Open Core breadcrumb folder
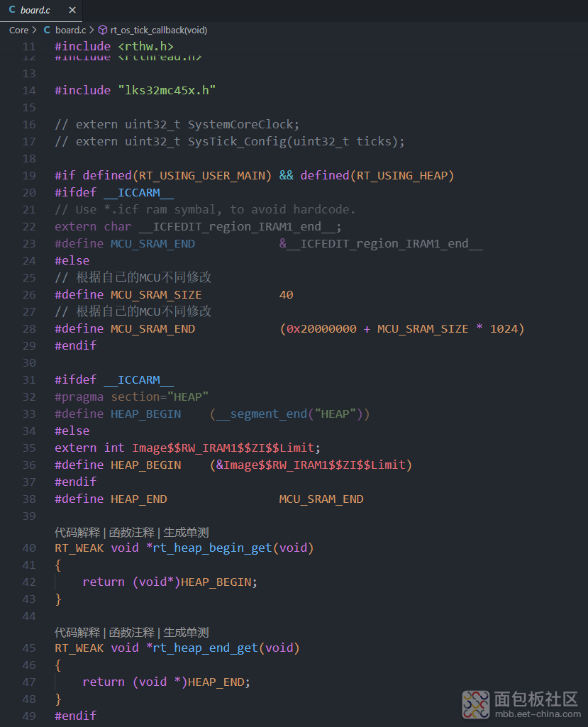This screenshot has width=588, height=727. click(19, 30)
